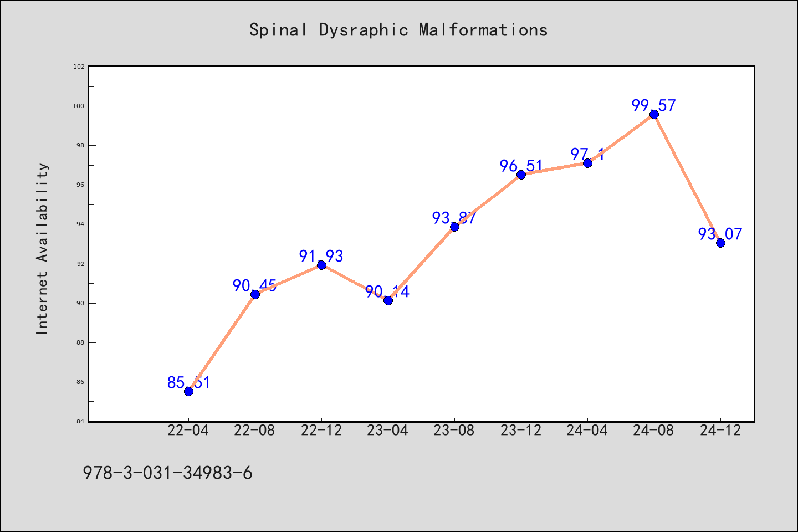Click the x-axis label 23-04

pyautogui.click(x=388, y=431)
